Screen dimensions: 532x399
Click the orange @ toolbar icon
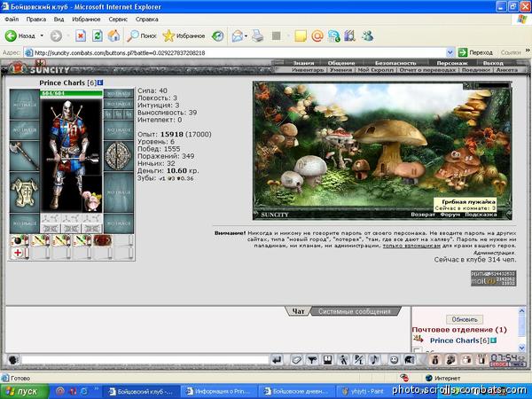click(x=317, y=35)
